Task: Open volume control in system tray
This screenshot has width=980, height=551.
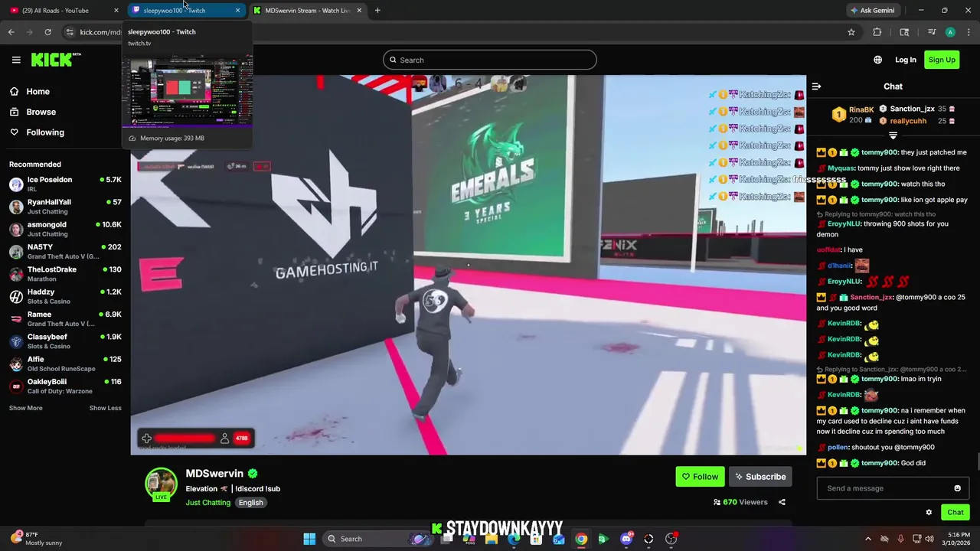Action: [x=929, y=539]
